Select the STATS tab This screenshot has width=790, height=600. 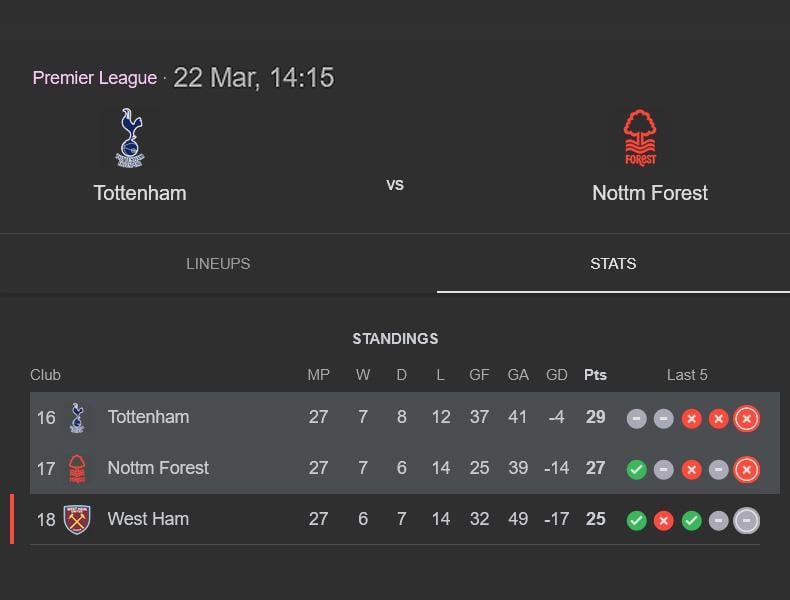[x=613, y=264]
